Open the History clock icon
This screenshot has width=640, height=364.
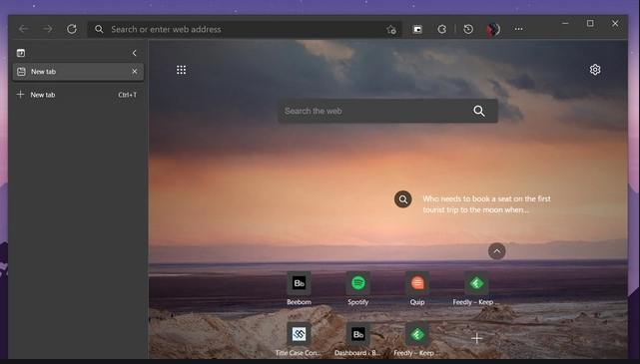click(x=468, y=29)
